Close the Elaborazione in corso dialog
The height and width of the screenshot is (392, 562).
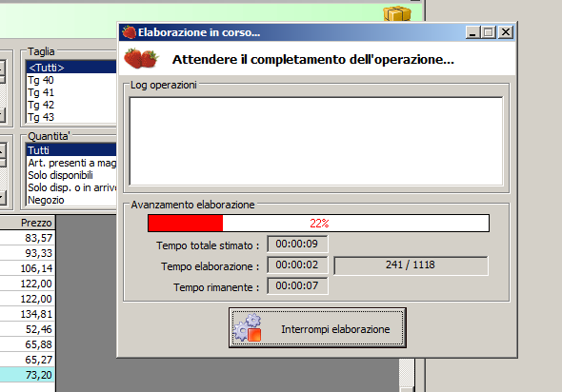click(506, 32)
